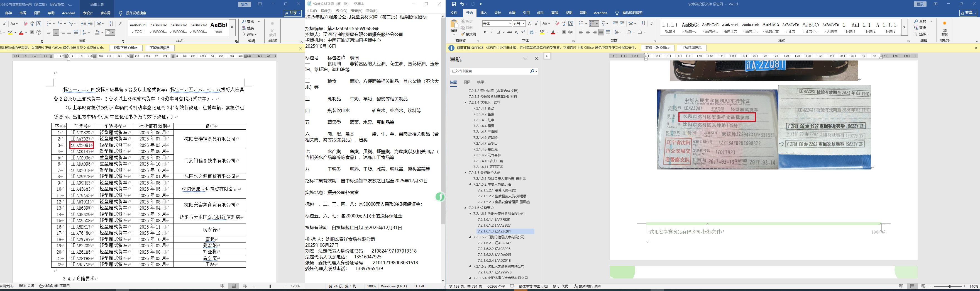Toggle align-left in the right Word ribbon

click(581, 32)
